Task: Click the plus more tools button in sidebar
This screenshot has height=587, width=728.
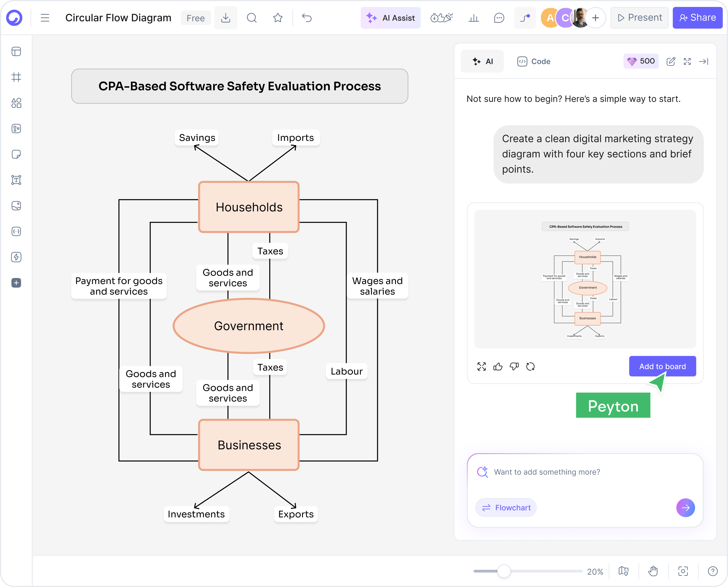Action: click(x=16, y=283)
